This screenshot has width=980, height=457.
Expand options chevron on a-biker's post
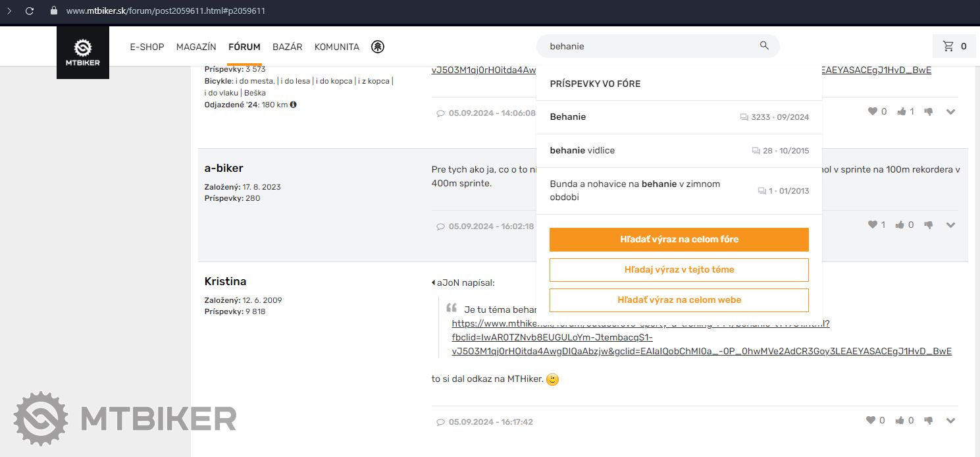tap(950, 225)
